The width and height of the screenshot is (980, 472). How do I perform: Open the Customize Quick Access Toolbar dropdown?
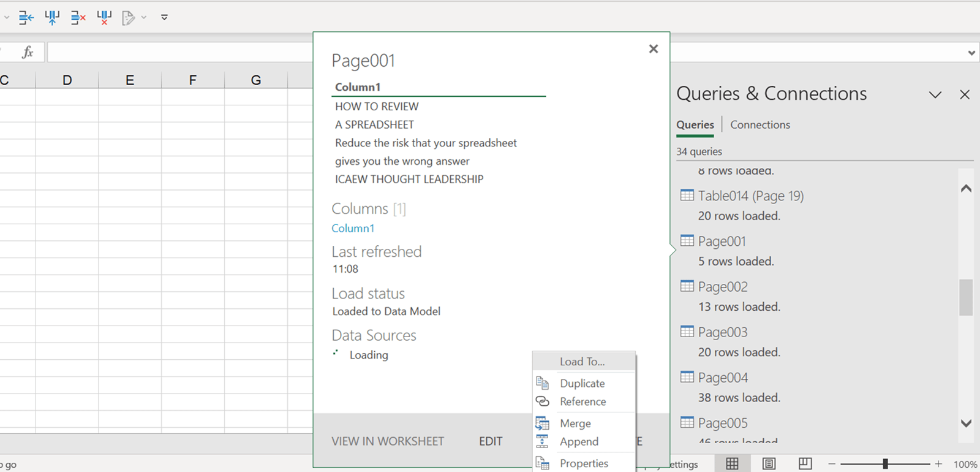pos(164,18)
